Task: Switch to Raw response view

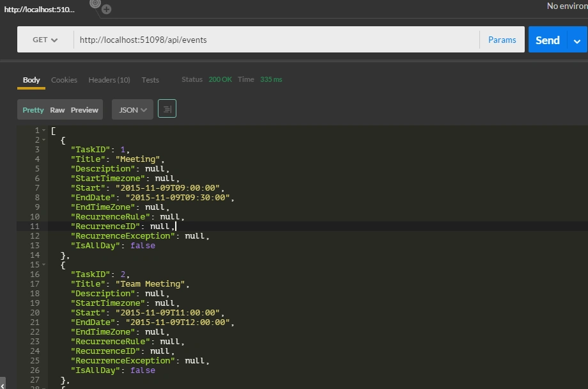Action: [x=58, y=110]
